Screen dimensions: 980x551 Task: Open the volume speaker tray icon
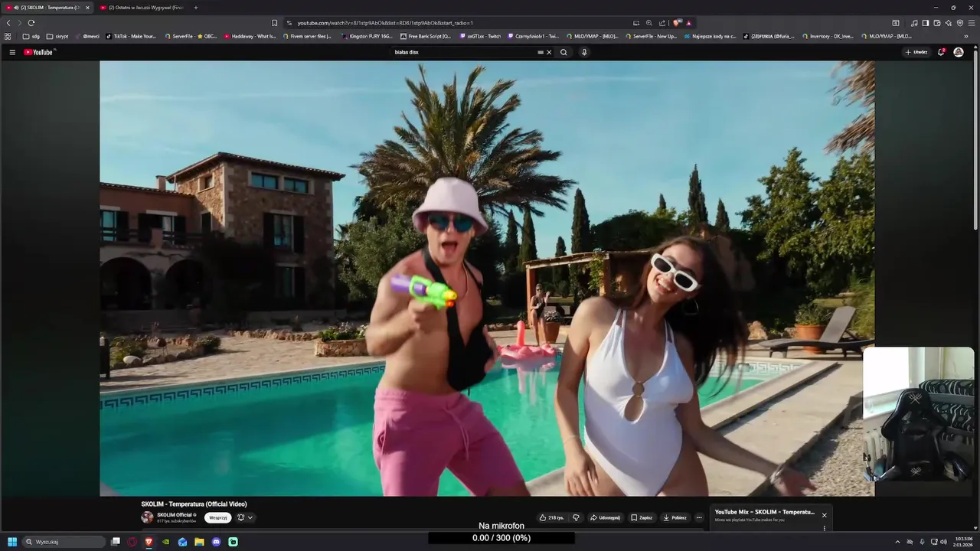click(x=944, y=542)
